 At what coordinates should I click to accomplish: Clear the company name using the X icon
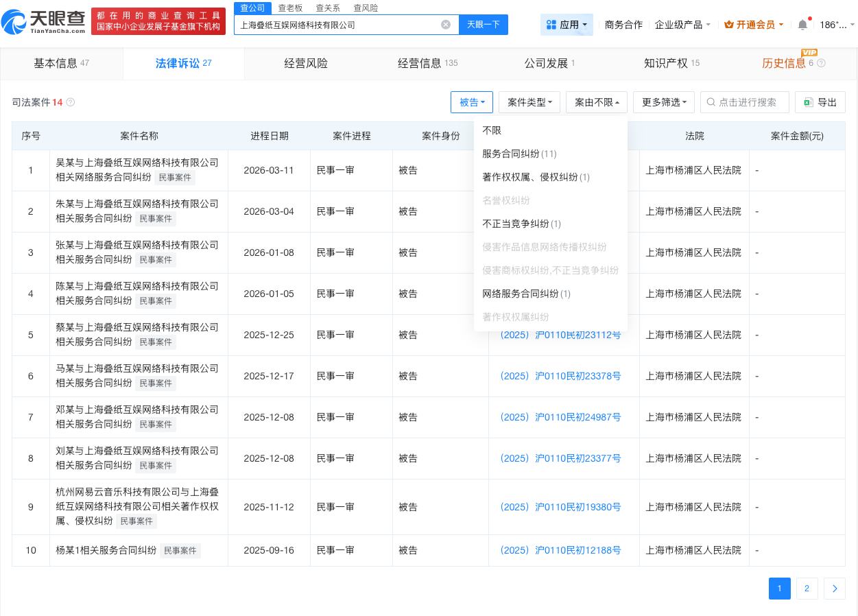tap(446, 25)
